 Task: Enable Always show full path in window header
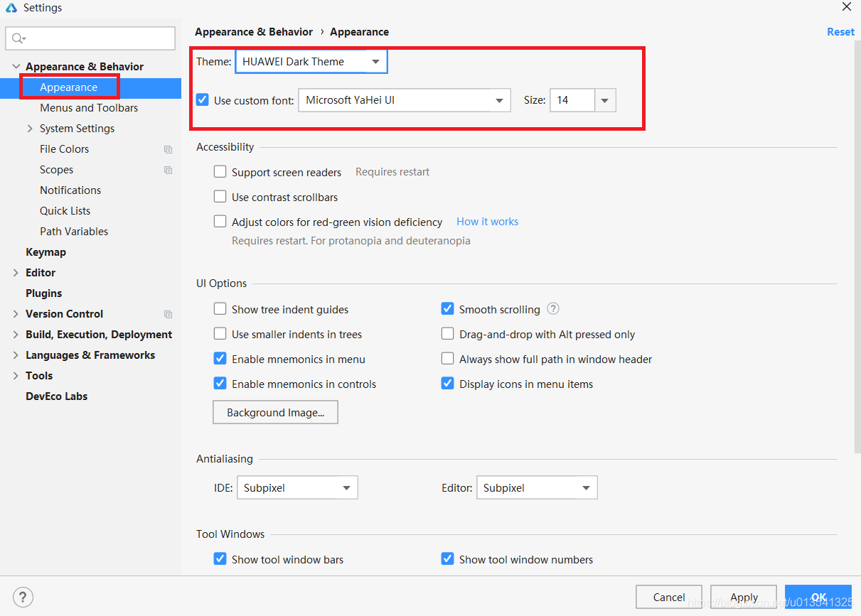click(448, 359)
